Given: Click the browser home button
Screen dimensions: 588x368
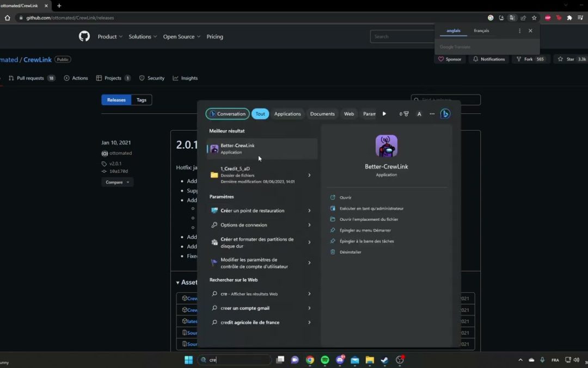Looking at the screenshot, I should [7, 17].
